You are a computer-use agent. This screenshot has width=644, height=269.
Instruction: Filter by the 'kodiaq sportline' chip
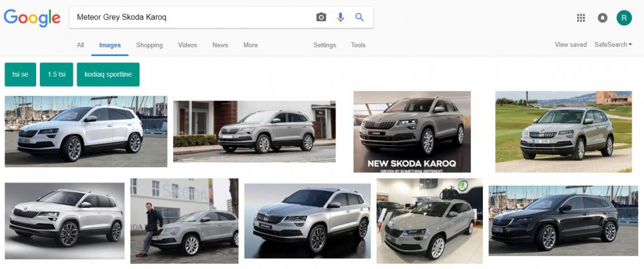pyautogui.click(x=108, y=74)
